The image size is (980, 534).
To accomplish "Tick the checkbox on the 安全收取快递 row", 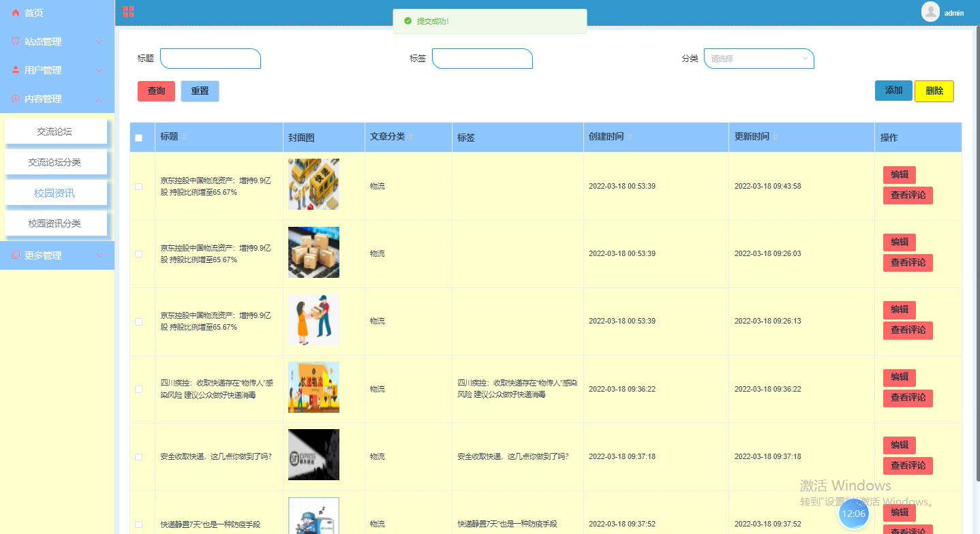I will 139,457.
